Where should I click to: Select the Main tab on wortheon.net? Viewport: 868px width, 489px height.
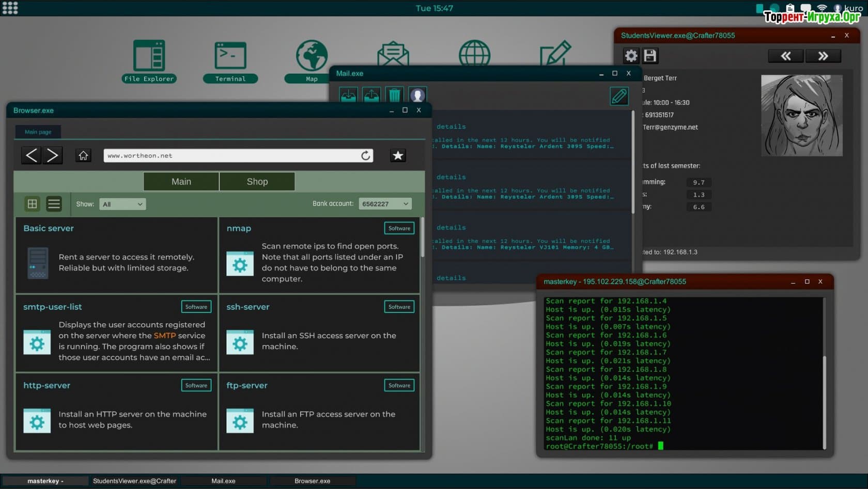[x=181, y=182]
